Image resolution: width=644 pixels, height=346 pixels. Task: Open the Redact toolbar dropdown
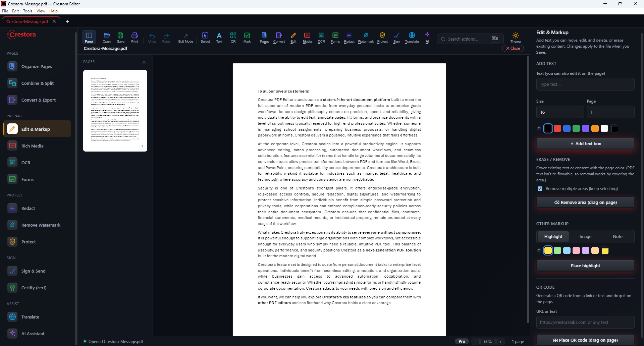click(349, 37)
